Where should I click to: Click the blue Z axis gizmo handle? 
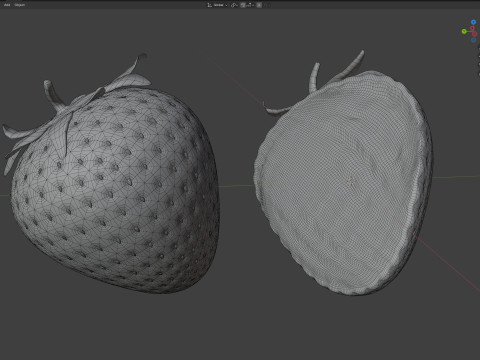coord(473,22)
